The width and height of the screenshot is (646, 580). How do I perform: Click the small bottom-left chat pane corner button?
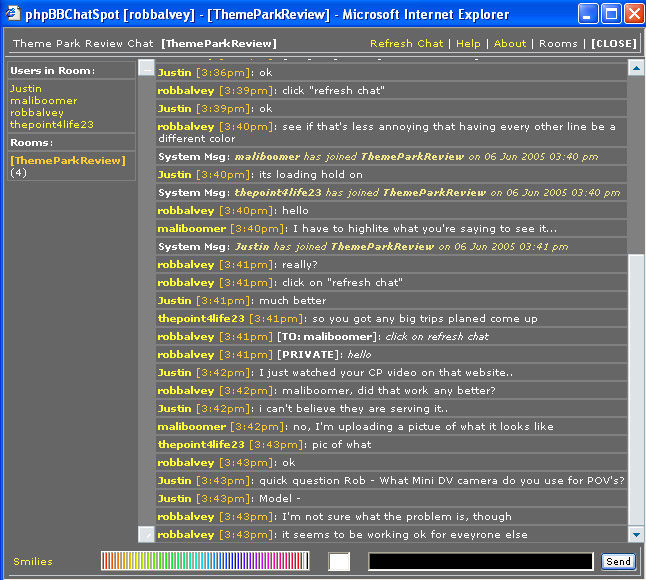point(146,534)
